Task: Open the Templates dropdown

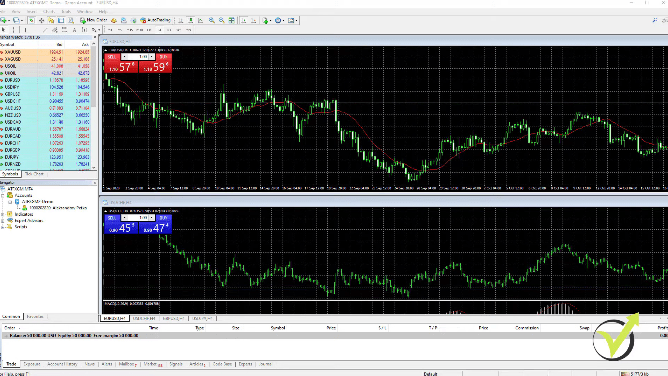Action: (292, 20)
